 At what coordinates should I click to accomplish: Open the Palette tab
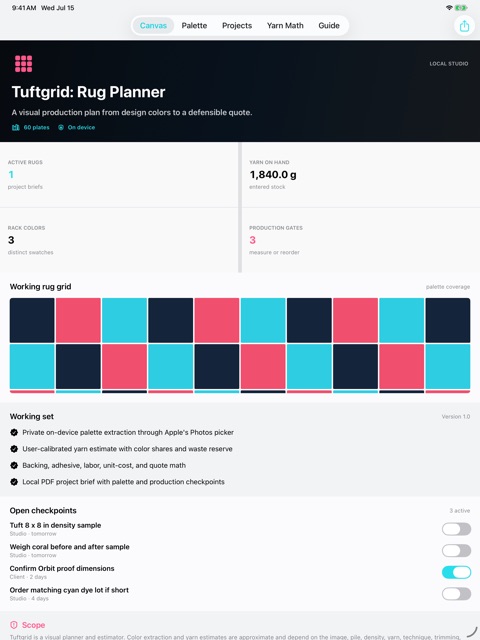click(194, 26)
